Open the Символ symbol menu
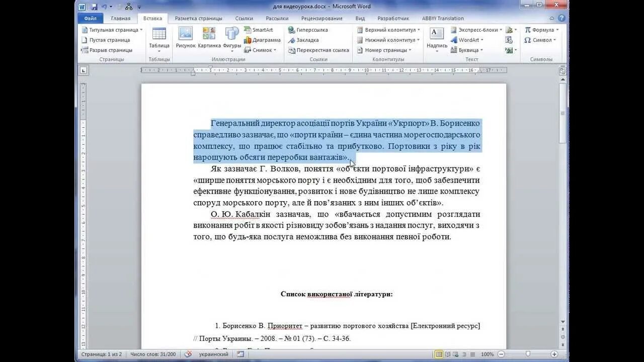Viewport: 644px width, 362px height. [x=540, y=40]
